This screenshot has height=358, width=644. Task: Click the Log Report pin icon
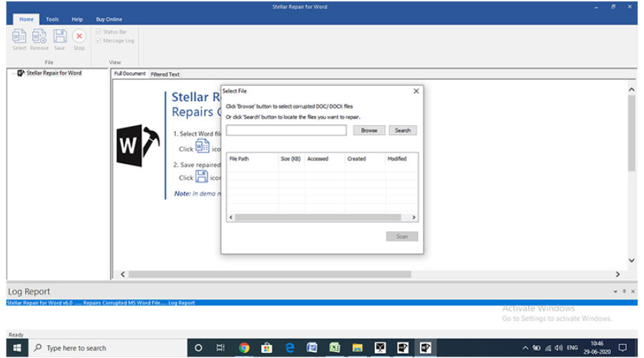tap(624, 291)
